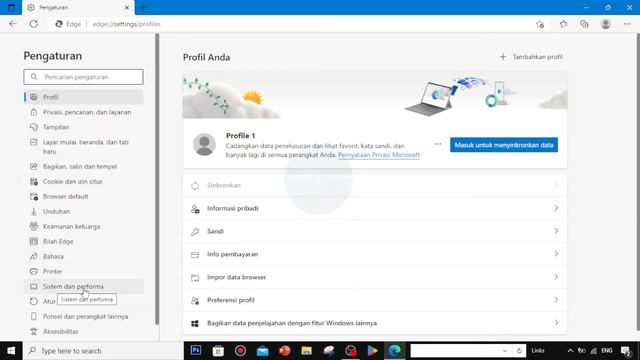640x360 pixels.
Task: Switch to Microsoft Edge in taskbar
Action: pyautogui.click(x=395, y=351)
